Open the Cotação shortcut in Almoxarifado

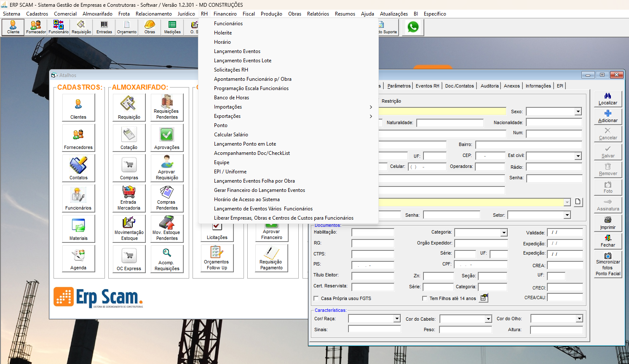(129, 138)
